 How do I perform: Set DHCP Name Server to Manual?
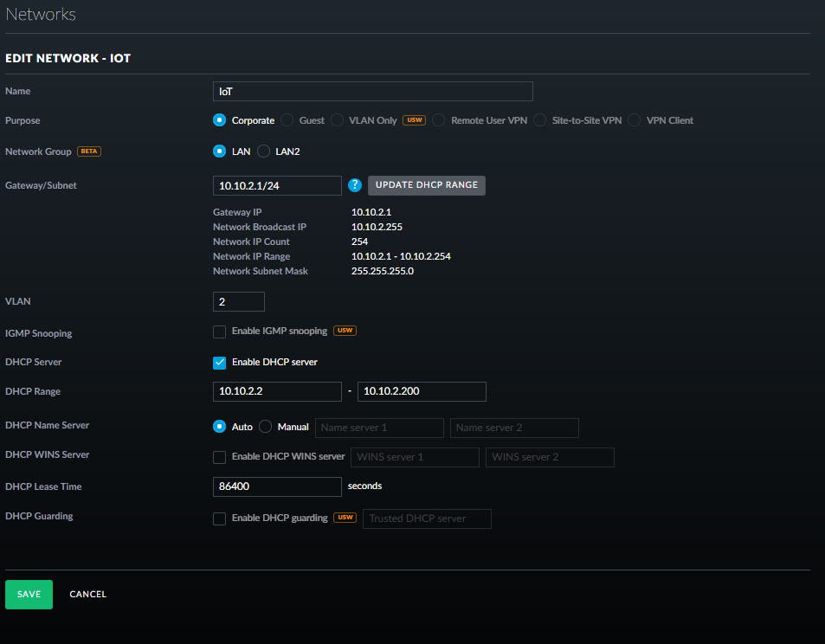266,427
